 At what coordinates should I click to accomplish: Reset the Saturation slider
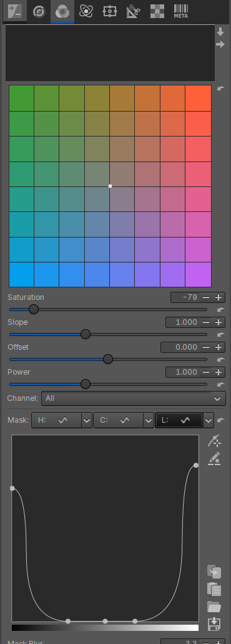[x=221, y=310]
